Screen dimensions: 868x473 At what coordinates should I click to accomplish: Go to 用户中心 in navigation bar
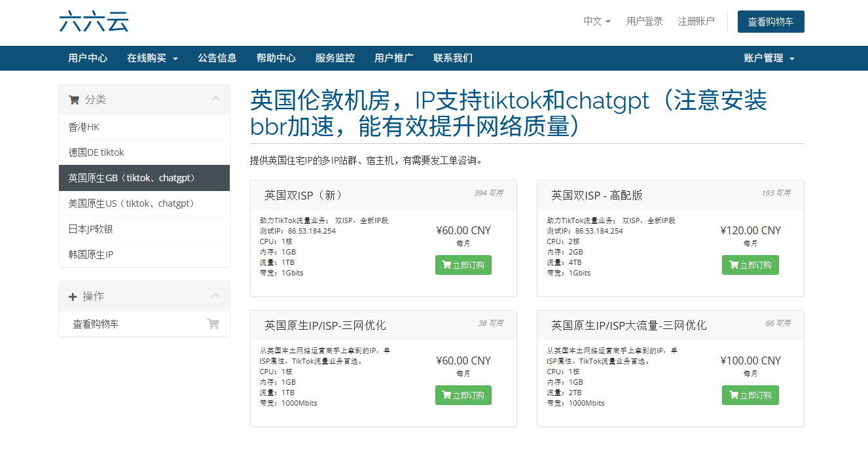pos(88,58)
